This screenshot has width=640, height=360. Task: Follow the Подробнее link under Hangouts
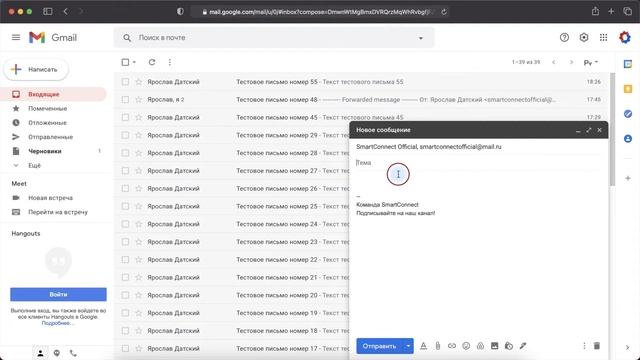tap(57, 323)
